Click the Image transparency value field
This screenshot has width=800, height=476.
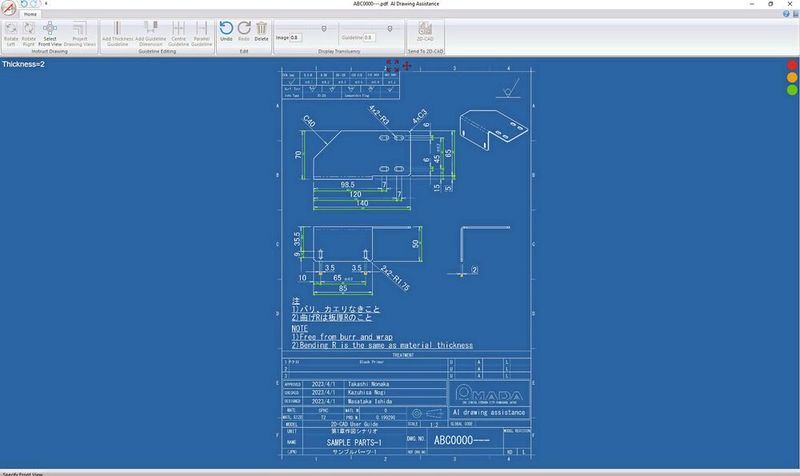295,38
